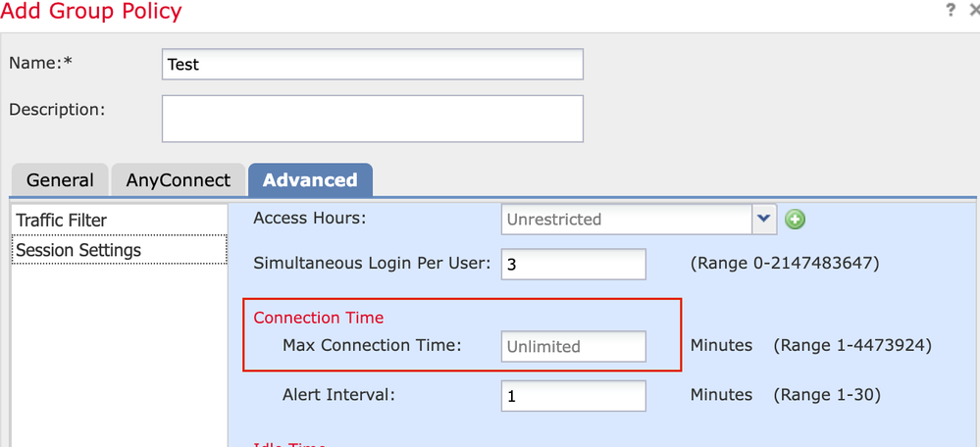
Task: Focus the Description text box
Action: click(373, 119)
